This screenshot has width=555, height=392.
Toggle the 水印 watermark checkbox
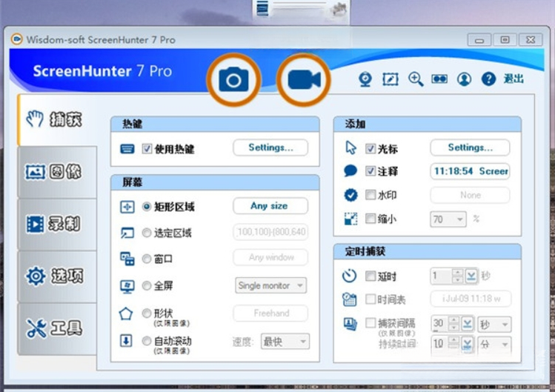tap(370, 194)
